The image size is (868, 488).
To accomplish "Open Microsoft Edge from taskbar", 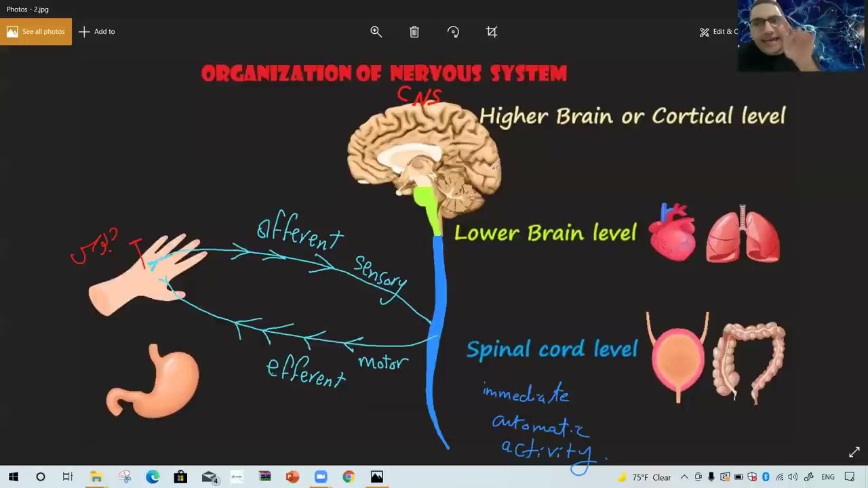I will click(153, 477).
